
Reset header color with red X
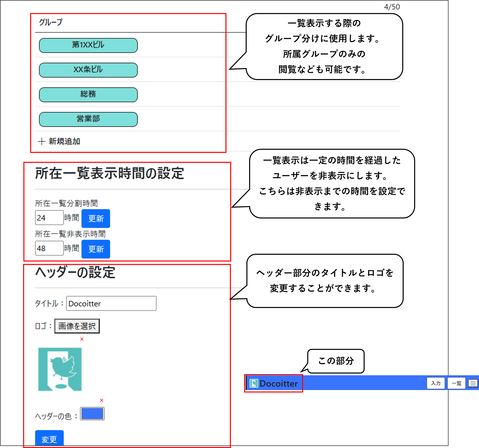click(x=102, y=400)
